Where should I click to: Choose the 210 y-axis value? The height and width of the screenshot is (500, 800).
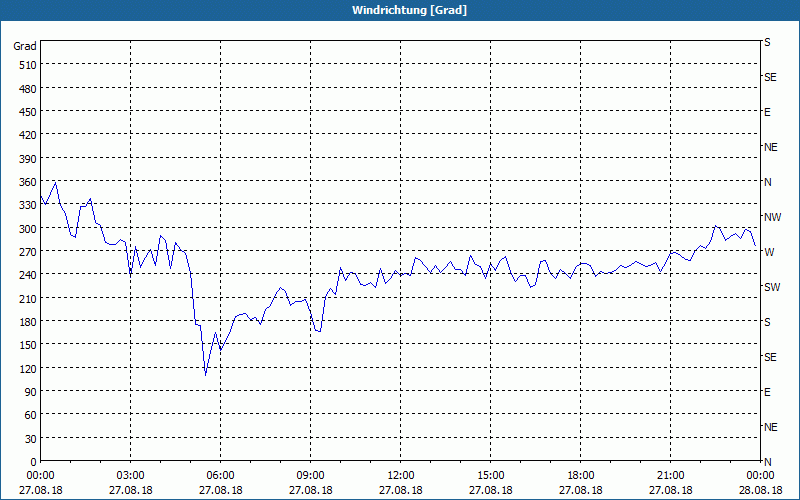click(x=28, y=298)
